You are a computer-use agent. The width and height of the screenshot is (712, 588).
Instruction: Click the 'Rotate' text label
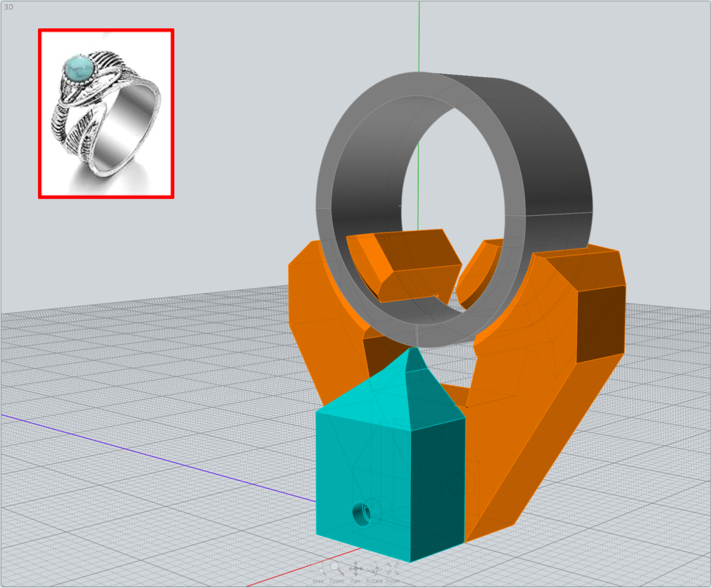pyautogui.click(x=374, y=581)
